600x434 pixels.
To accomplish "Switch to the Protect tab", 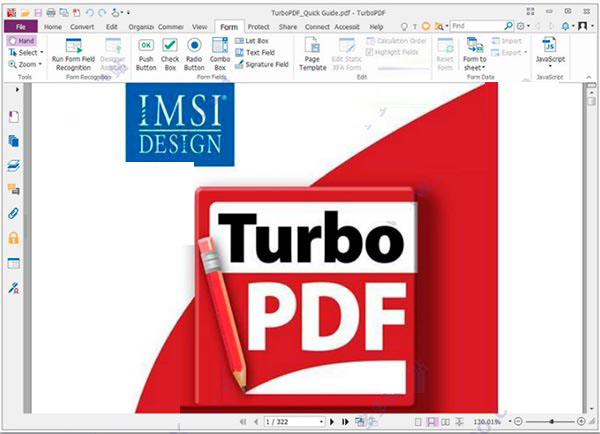I will point(259,27).
